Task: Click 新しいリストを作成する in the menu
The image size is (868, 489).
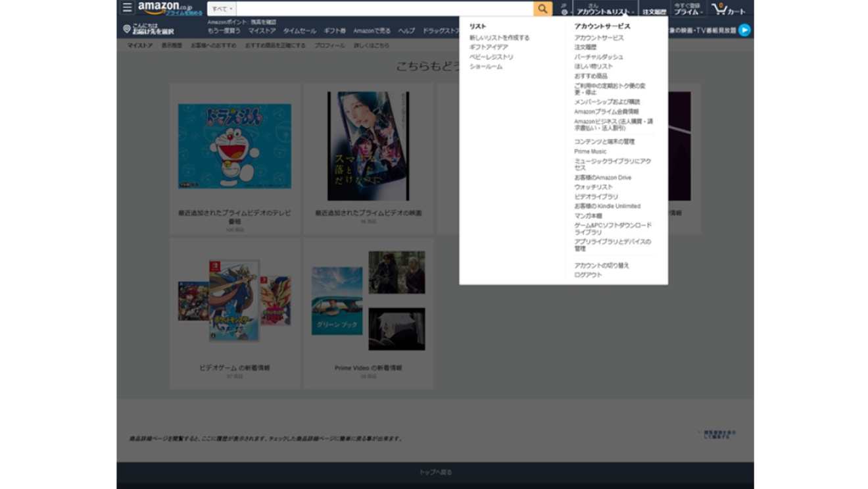Action: (x=499, y=38)
